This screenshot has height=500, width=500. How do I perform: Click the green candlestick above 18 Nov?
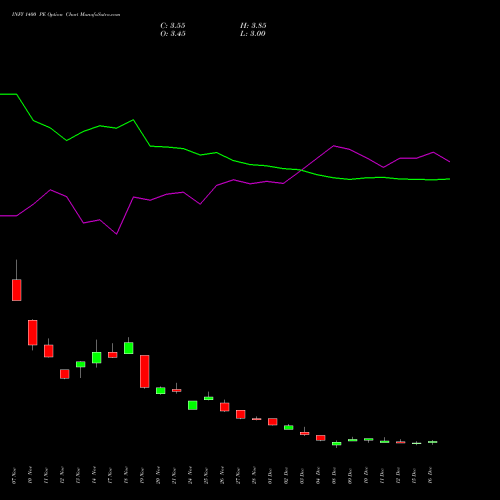point(129,348)
